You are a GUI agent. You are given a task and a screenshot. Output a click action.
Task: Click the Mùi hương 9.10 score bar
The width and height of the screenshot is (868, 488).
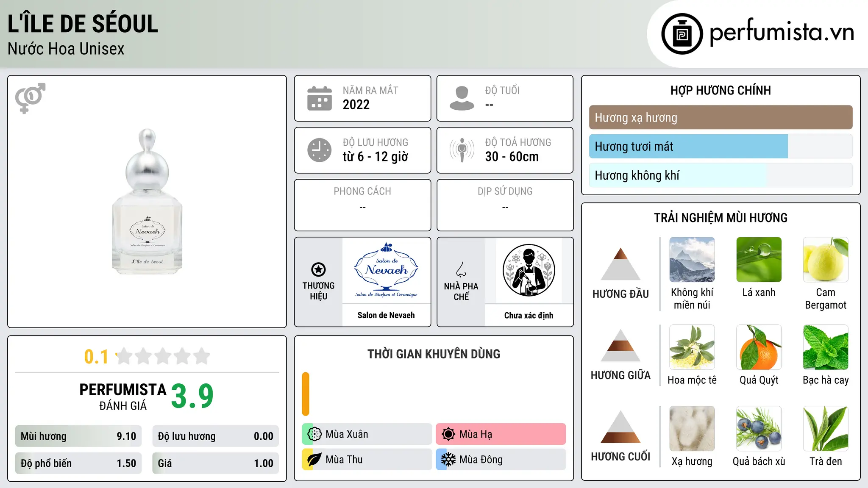point(78,436)
